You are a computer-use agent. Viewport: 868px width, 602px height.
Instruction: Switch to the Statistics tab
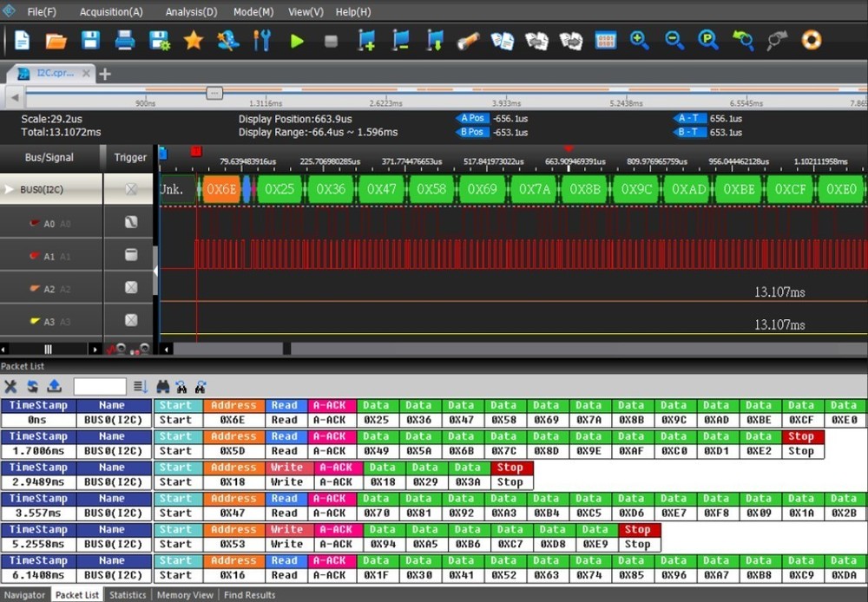coord(128,595)
